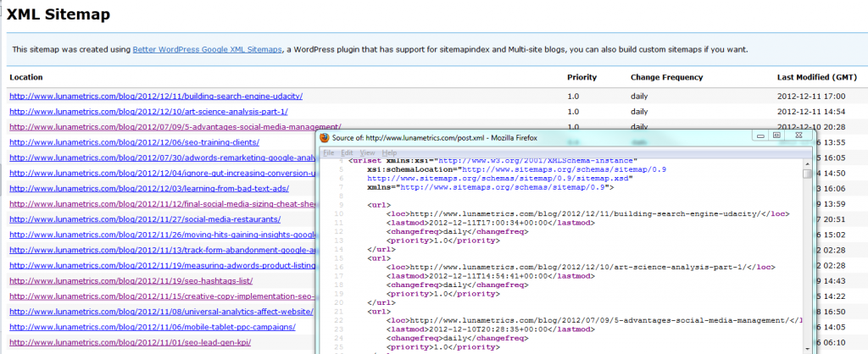This screenshot has height=354, width=868.
Task: Click daily frequency of art-science-analysis row
Action: [x=639, y=112]
